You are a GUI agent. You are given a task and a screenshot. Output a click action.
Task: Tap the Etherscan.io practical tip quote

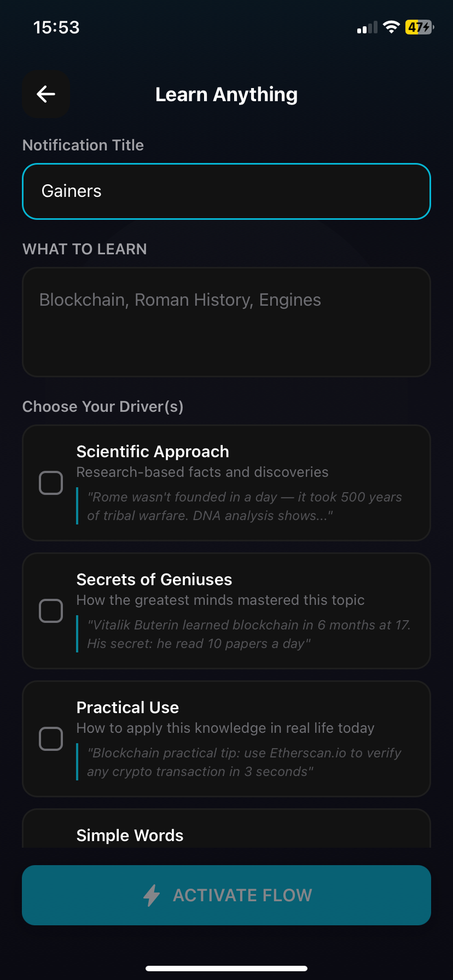[244, 762]
